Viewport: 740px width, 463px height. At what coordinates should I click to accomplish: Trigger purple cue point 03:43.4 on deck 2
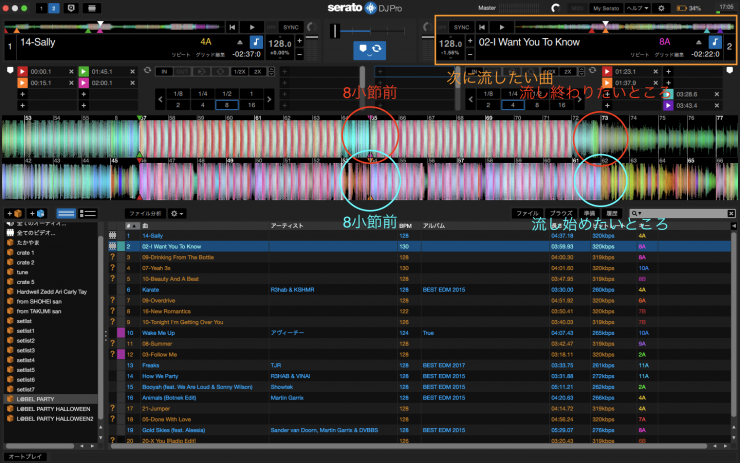coord(668,105)
